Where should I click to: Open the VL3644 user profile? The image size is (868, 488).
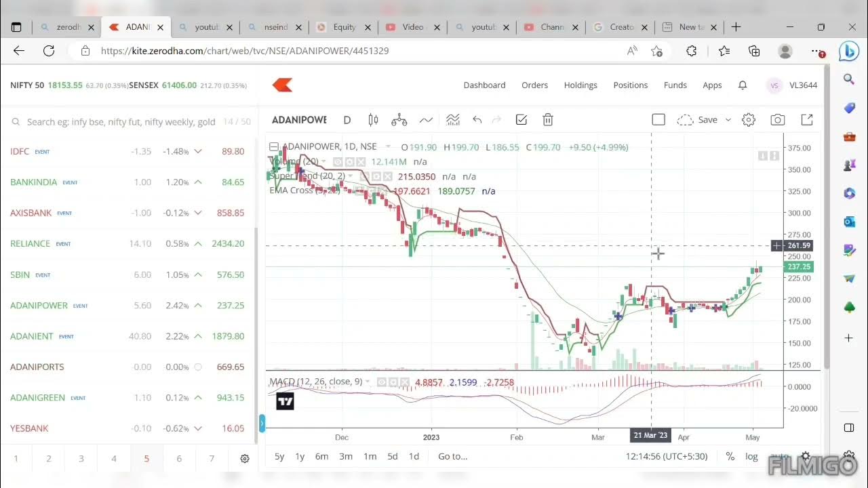pos(792,85)
